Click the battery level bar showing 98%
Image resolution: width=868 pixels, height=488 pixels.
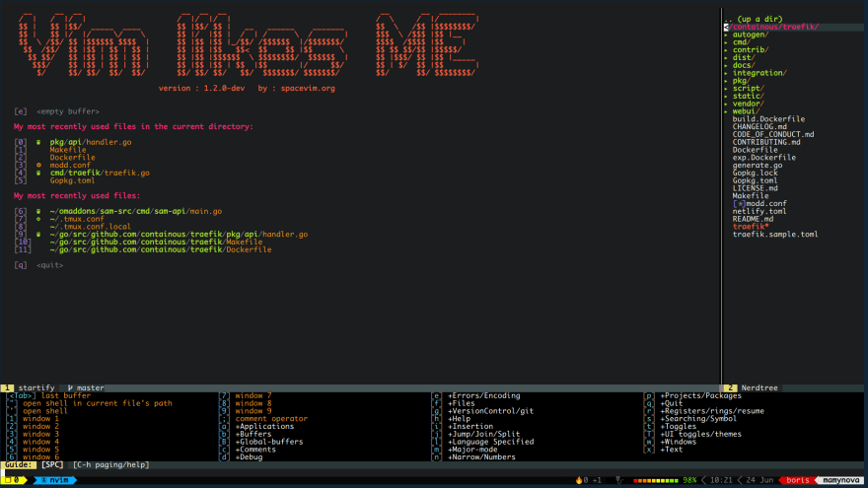coord(656,480)
